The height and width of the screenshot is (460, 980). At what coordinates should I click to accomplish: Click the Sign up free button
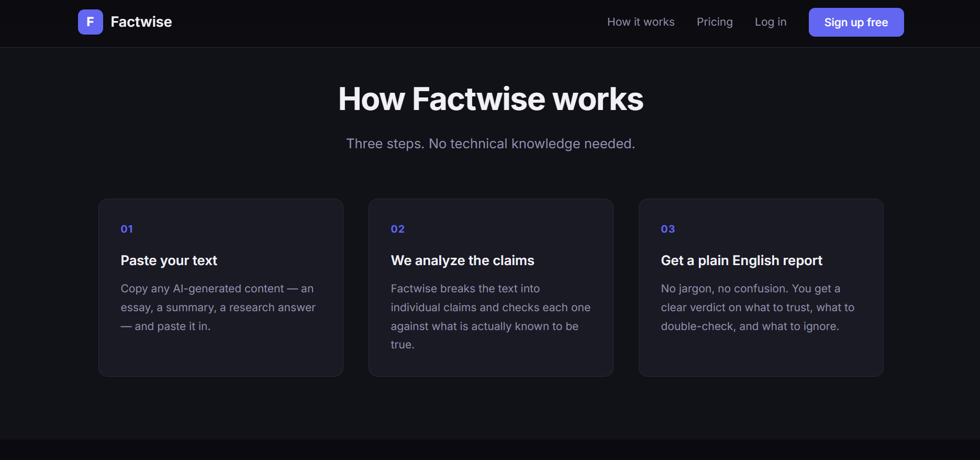(856, 22)
